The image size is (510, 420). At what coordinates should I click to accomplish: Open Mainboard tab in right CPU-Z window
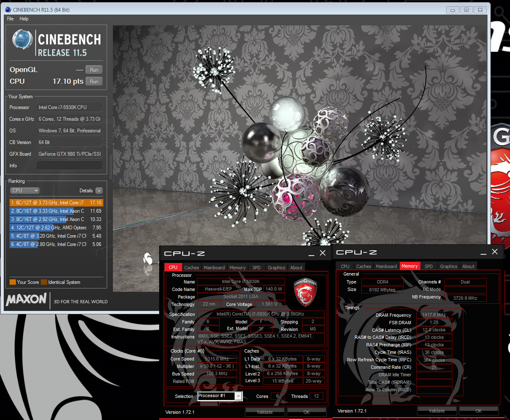pos(386,266)
